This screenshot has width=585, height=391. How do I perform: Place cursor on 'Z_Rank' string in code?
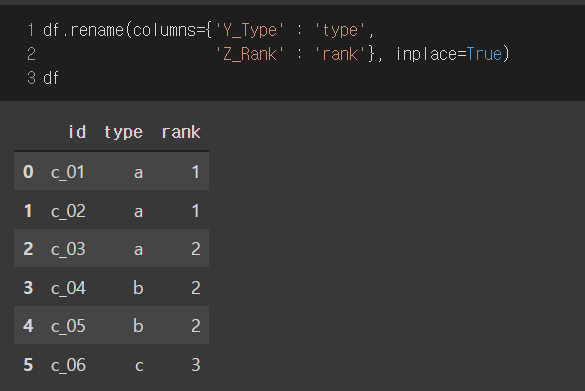tap(250, 54)
